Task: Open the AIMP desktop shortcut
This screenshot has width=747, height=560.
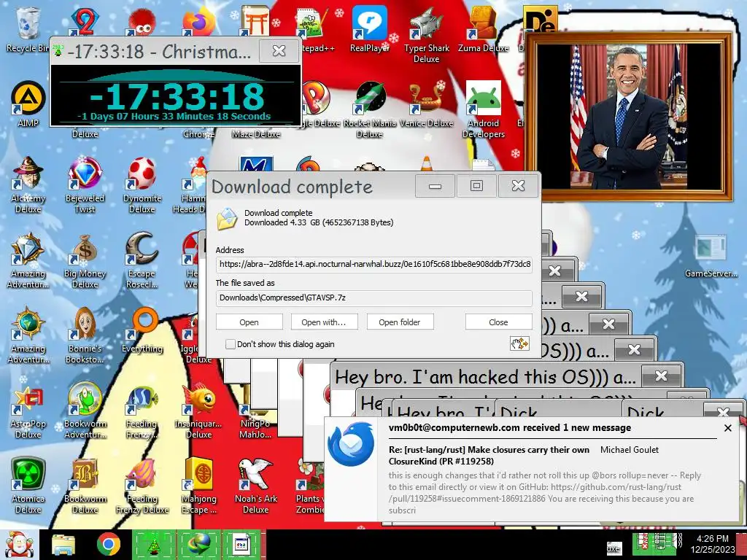Action: pos(28,104)
